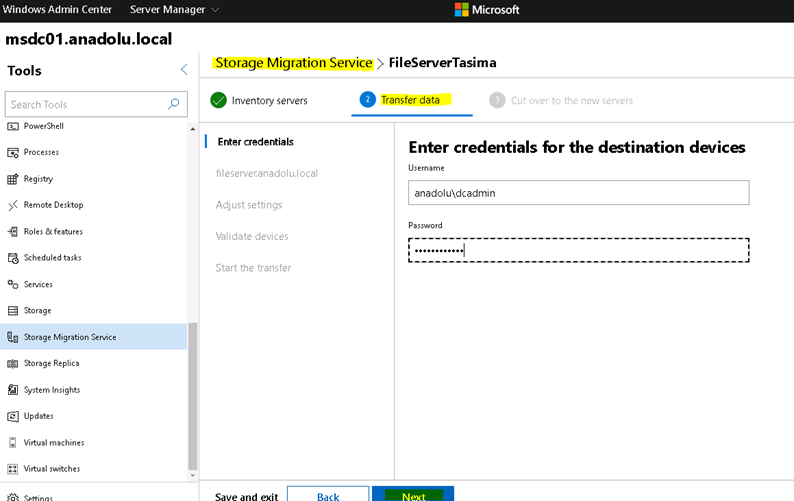The width and height of the screenshot is (794, 501).
Task: Go to the Validate devices step
Action: 252,236
